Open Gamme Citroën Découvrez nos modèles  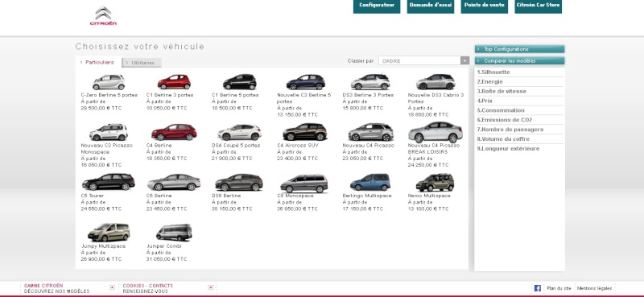click(x=56, y=288)
